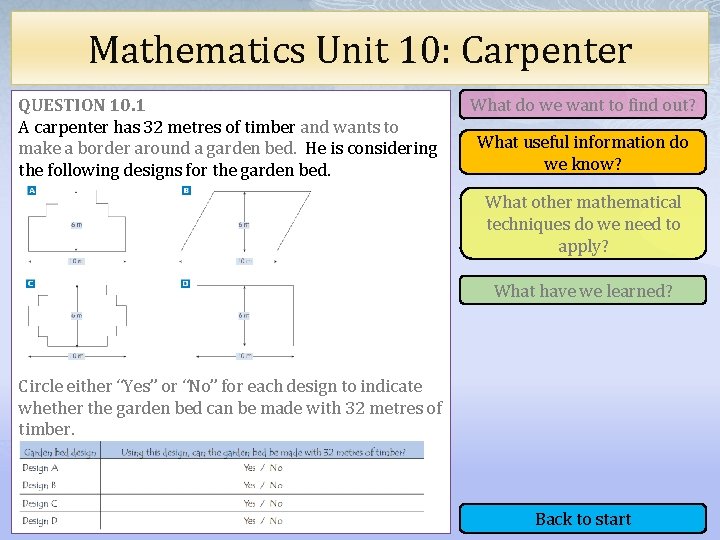Click 'Yes / No' in Design D row
The height and width of the screenshot is (540, 720).
click(263, 521)
